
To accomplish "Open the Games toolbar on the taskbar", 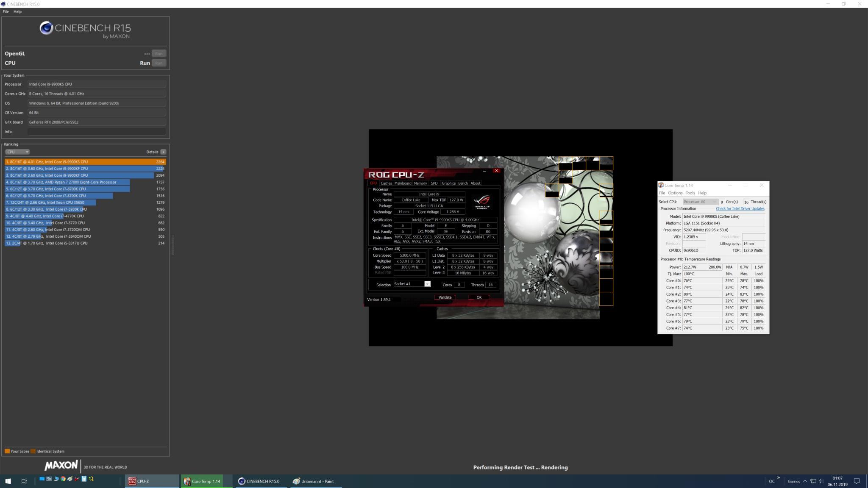I will (x=794, y=481).
